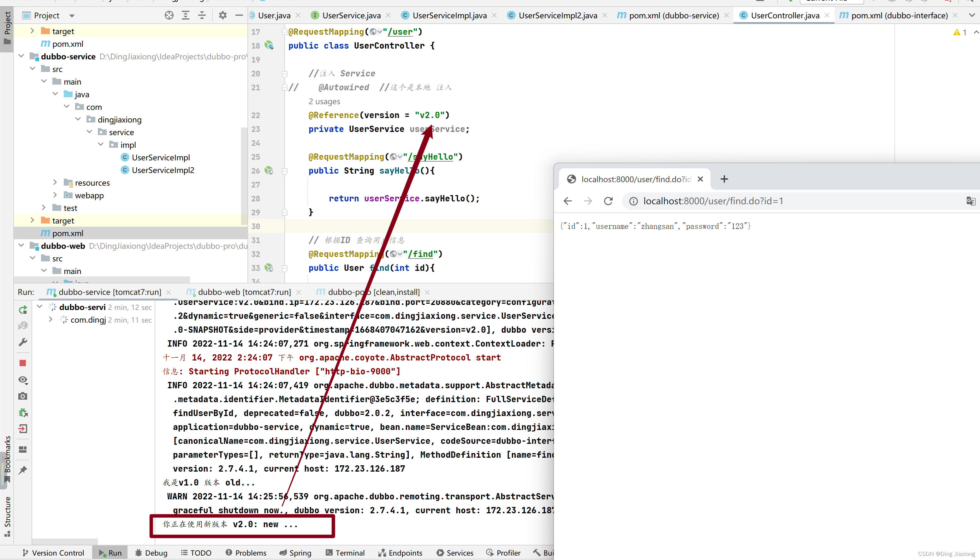Screen dimensions: 980x560
Task: Toggle fold on line 33 find method
Action: click(x=285, y=268)
